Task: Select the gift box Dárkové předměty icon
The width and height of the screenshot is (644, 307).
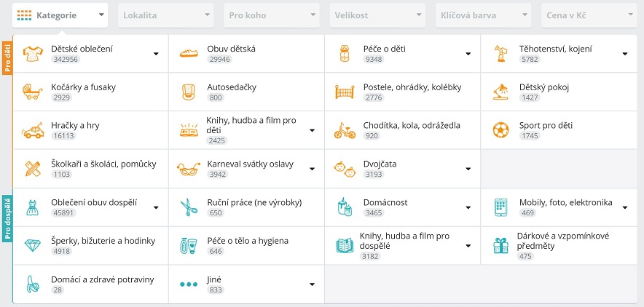Action: (500, 245)
